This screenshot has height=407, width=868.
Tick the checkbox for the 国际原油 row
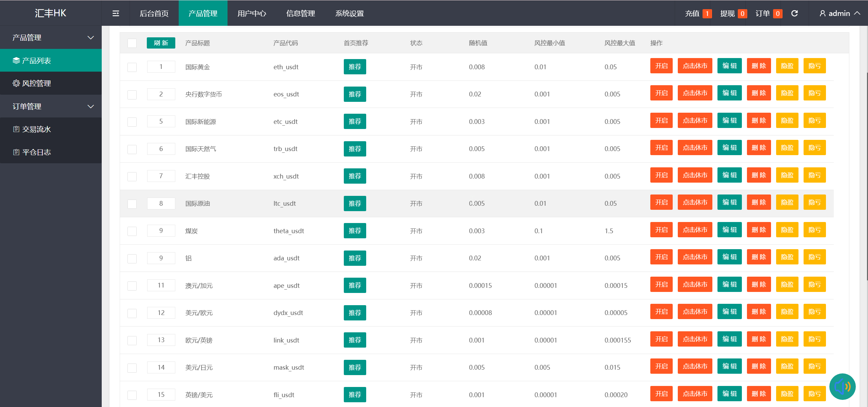click(x=132, y=204)
